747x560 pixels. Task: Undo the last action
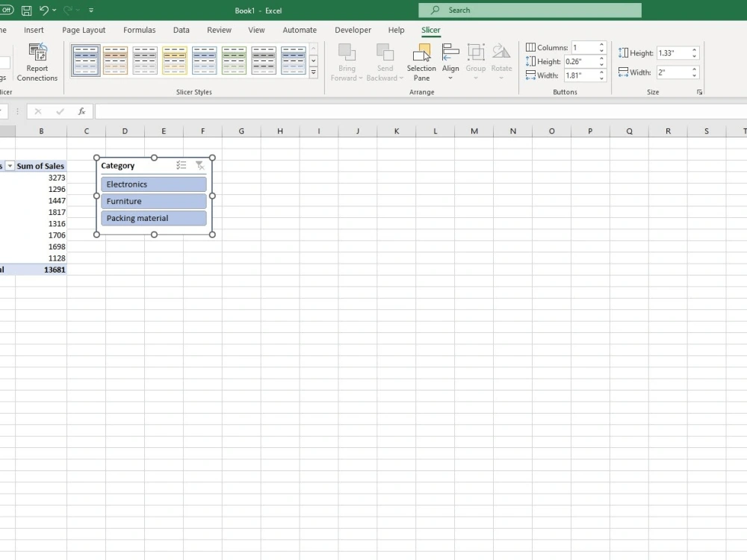click(44, 10)
